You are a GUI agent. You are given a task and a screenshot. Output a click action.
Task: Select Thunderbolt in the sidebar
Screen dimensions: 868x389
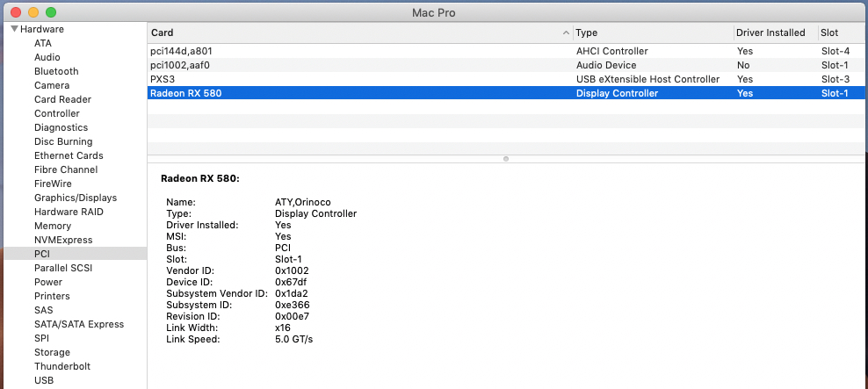click(62, 366)
